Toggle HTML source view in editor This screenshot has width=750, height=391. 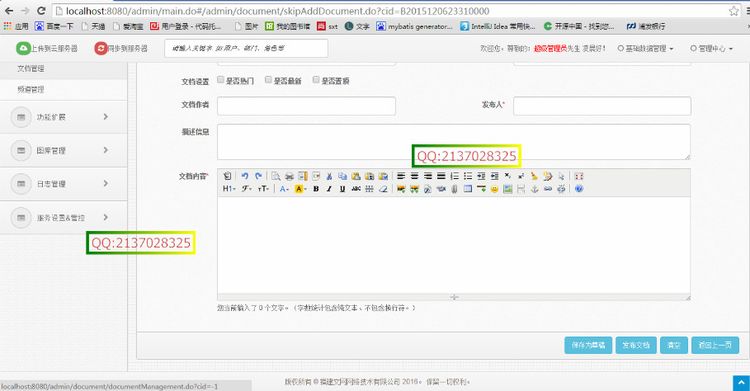228,176
